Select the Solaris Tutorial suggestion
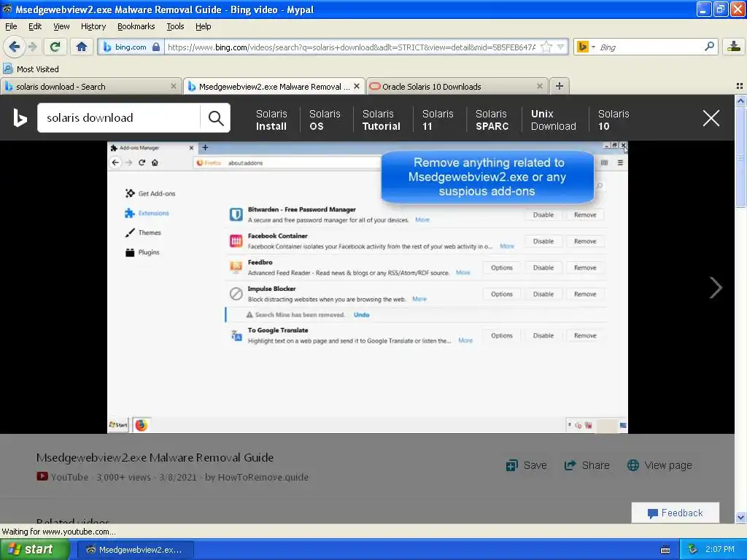Image resolution: width=747 pixels, height=560 pixels. [382, 120]
